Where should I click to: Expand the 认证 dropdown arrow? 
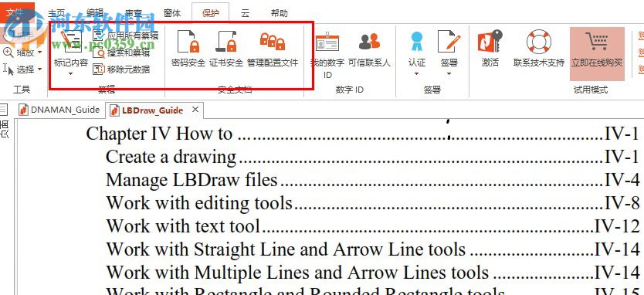pos(416,74)
